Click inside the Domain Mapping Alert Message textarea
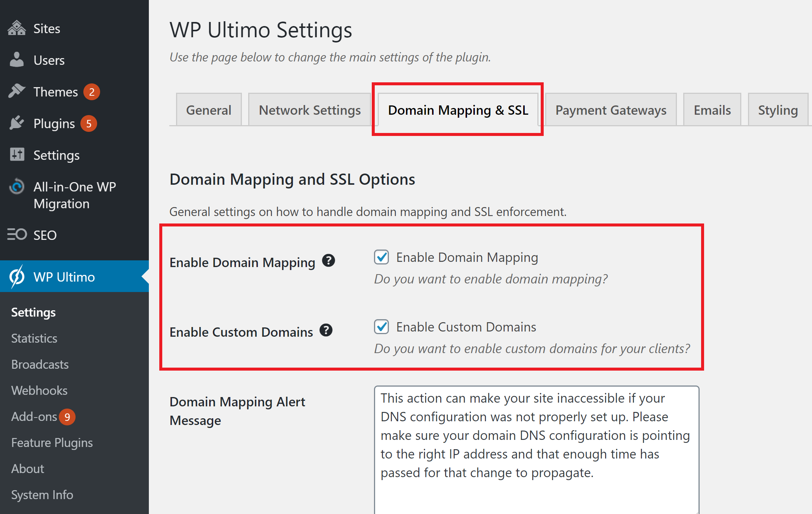The height and width of the screenshot is (514, 812). 537,450
